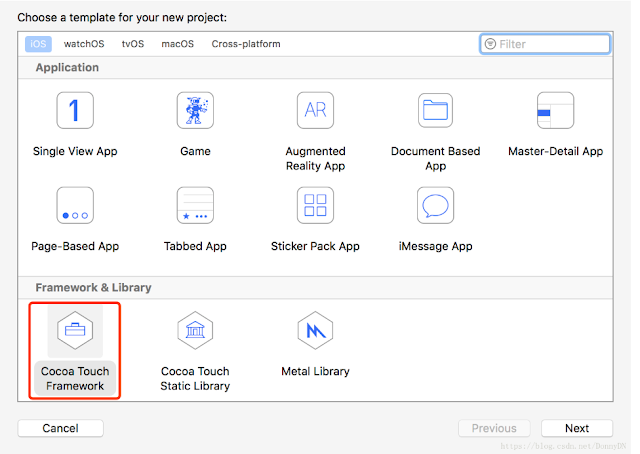This screenshot has width=640, height=454.
Task: Select the Cocoa Touch Framework toolbox icon
Action: [x=75, y=330]
